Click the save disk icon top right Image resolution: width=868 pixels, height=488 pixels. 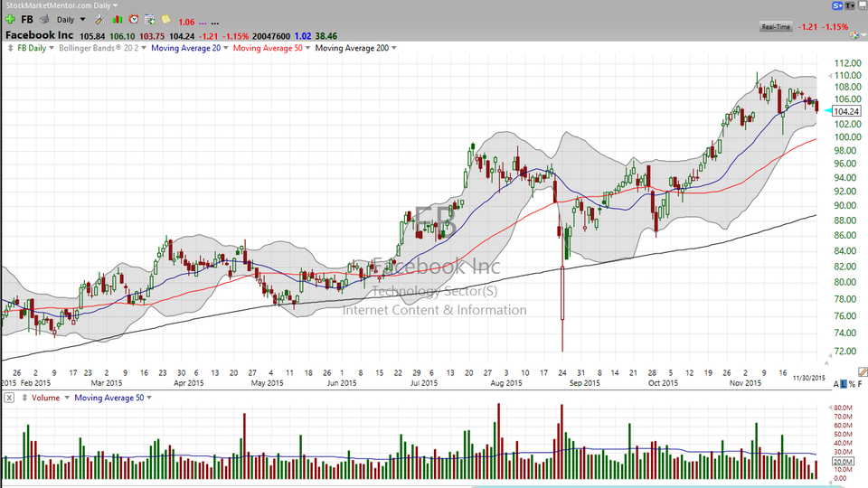[x=862, y=5]
